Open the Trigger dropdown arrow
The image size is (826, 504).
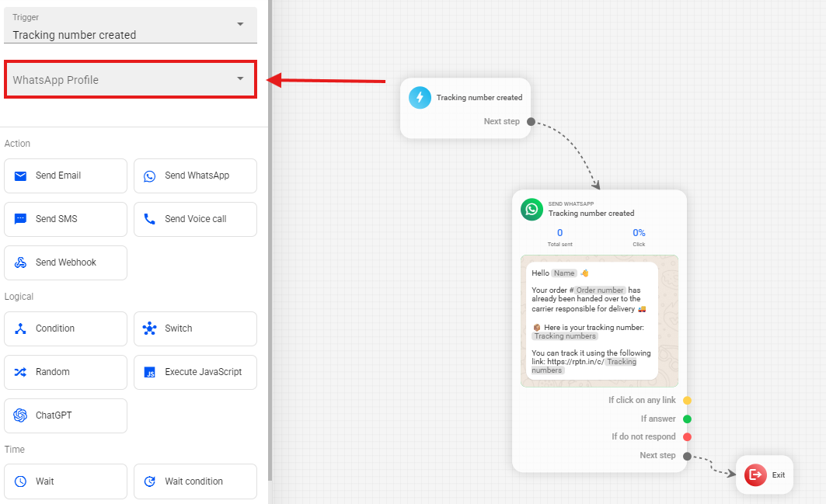coord(240,24)
